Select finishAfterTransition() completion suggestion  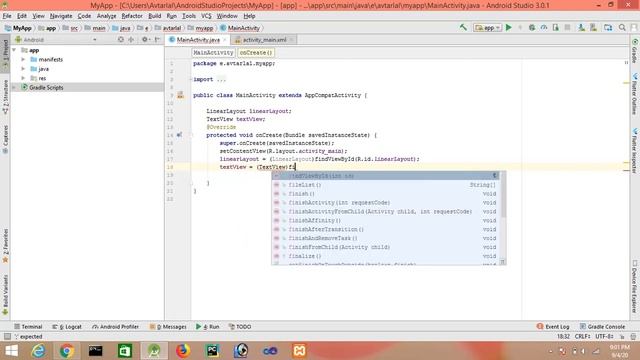[x=385, y=229]
